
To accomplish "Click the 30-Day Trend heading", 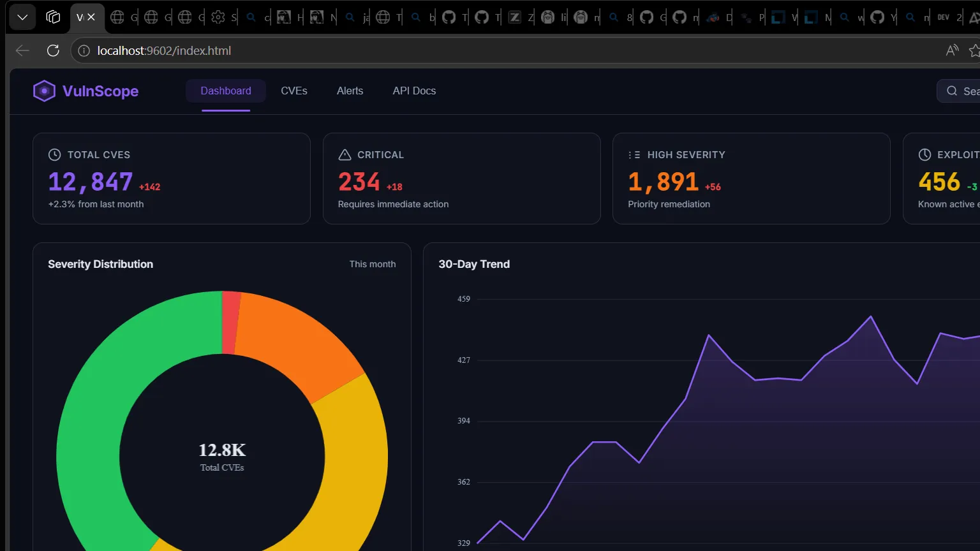I will (x=474, y=264).
